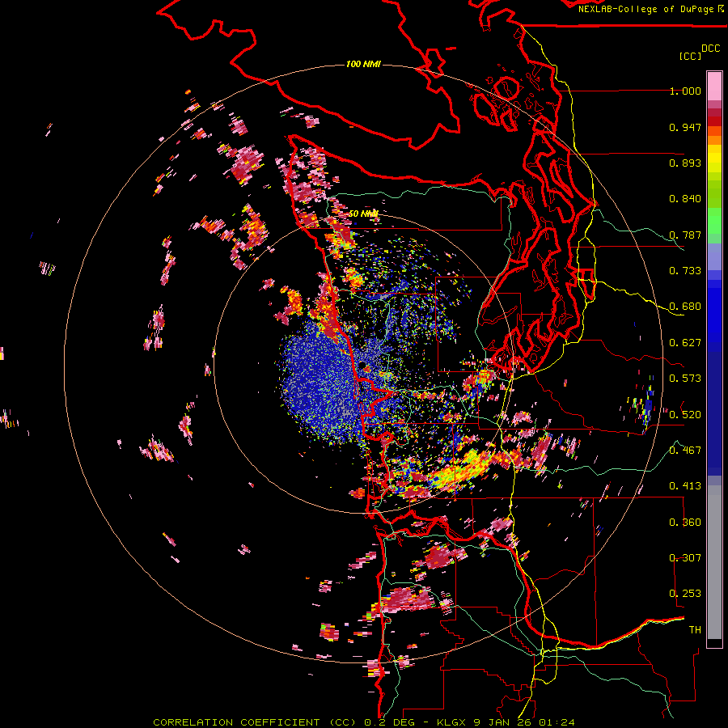The image size is (728, 728).
Task: Select the 0.733 legend value
Action: coord(685,271)
